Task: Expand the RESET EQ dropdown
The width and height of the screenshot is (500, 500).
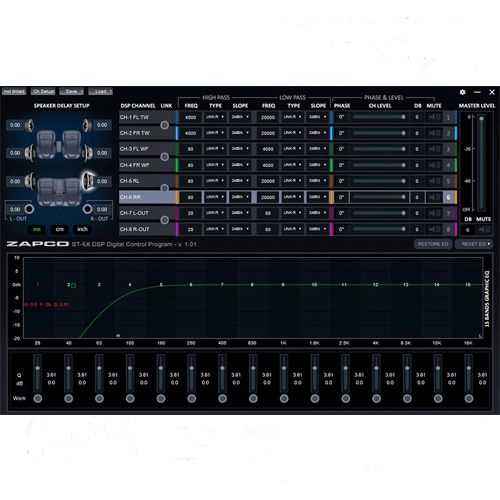Action: [x=474, y=244]
